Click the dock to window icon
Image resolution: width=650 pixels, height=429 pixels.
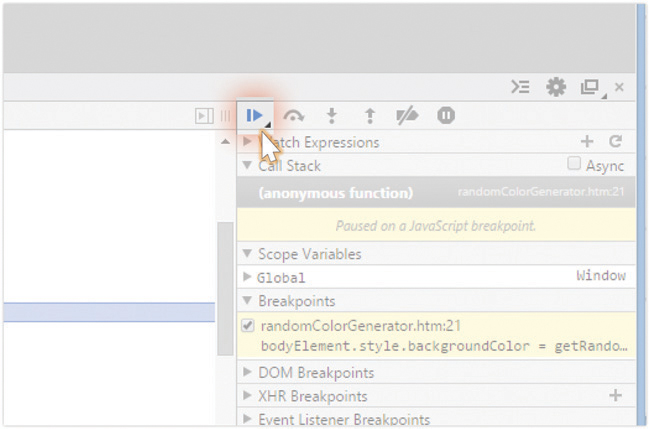[590, 87]
